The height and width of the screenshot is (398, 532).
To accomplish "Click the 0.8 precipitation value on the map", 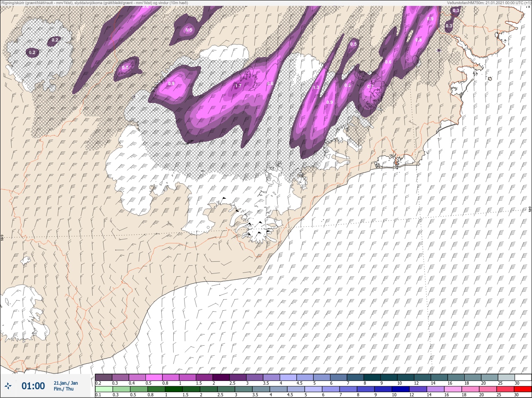I will click(419, 40).
